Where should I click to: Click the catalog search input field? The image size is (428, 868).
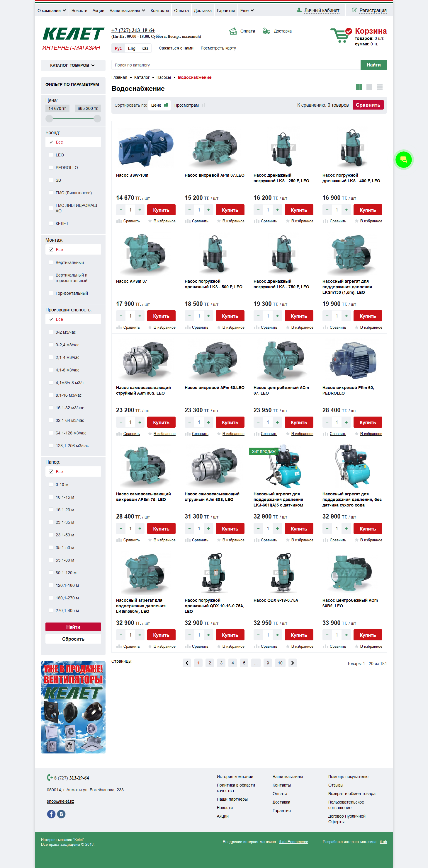[x=236, y=65]
